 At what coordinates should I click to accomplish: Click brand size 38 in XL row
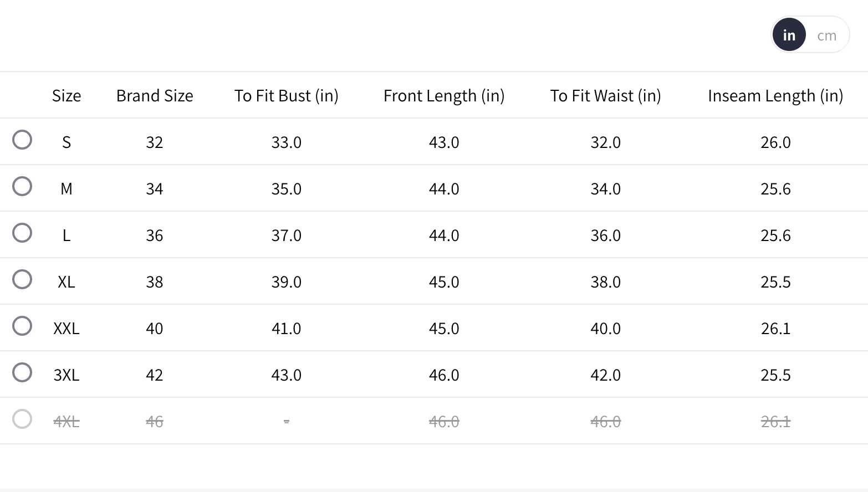[155, 282]
